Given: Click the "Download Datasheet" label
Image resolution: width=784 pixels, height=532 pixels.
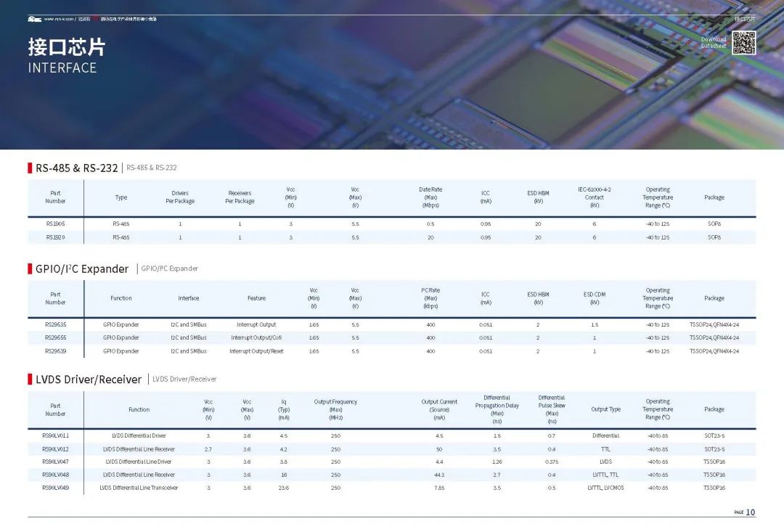Looking at the screenshot, I should (x=714, y=43).
